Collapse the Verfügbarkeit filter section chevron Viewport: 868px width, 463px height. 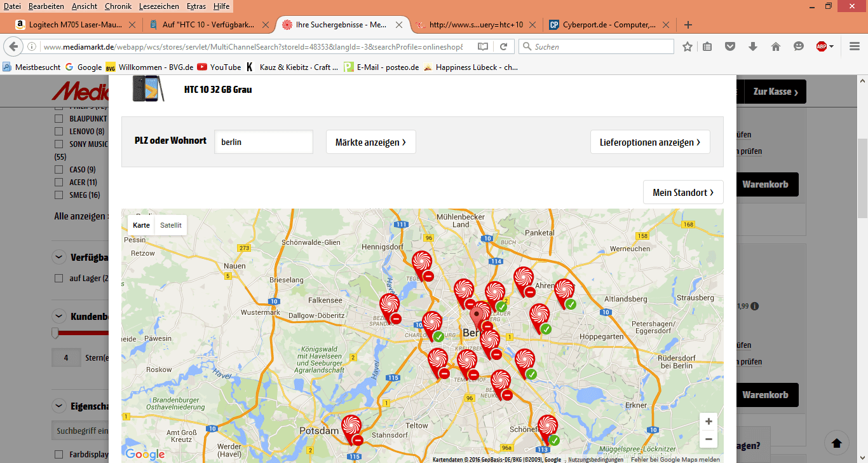tap(58, 257)
